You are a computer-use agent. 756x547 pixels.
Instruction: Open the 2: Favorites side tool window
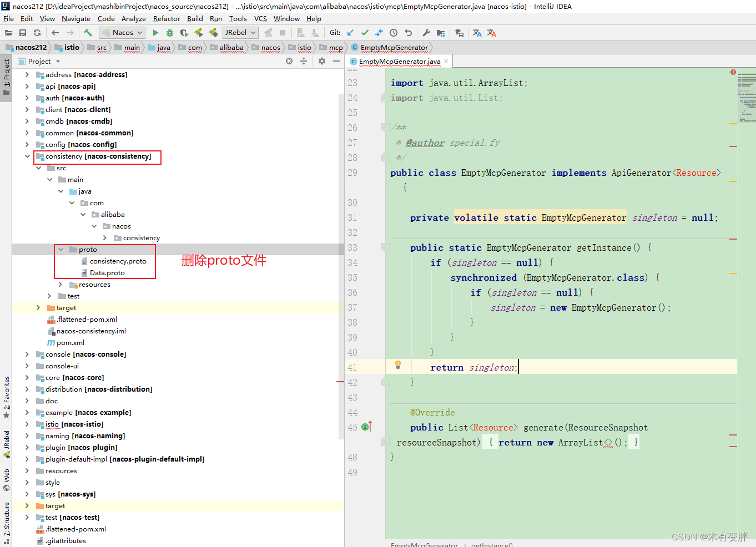point(7,397)
